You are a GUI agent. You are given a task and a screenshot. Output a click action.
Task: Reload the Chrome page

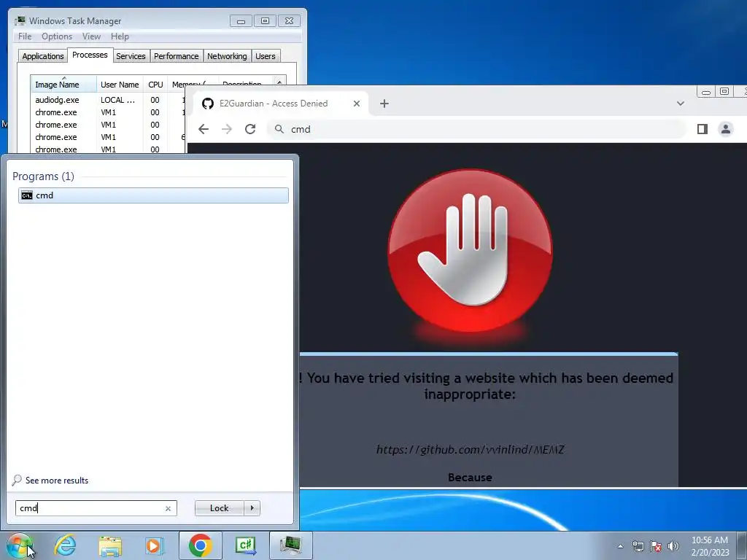(x=250, y=129)
